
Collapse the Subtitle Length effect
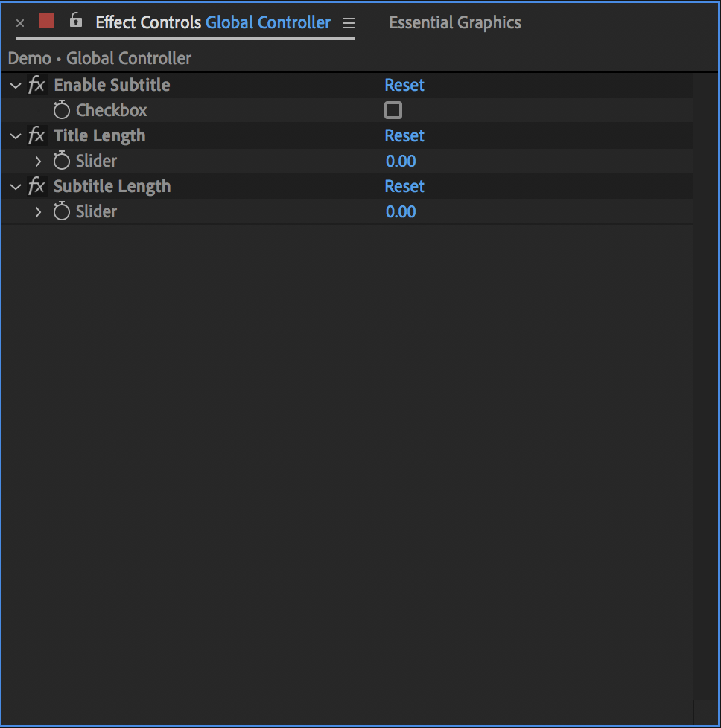click(x=16, y=187)
